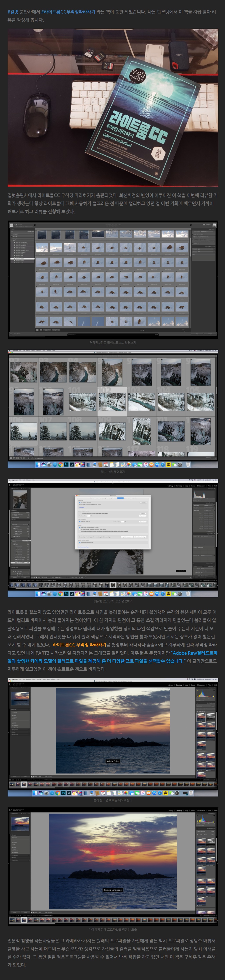The width and height of the screenshot is (225, 980).
Task: Click the caption 패널 그룹 제어하기
Action: tap(112, 472)
